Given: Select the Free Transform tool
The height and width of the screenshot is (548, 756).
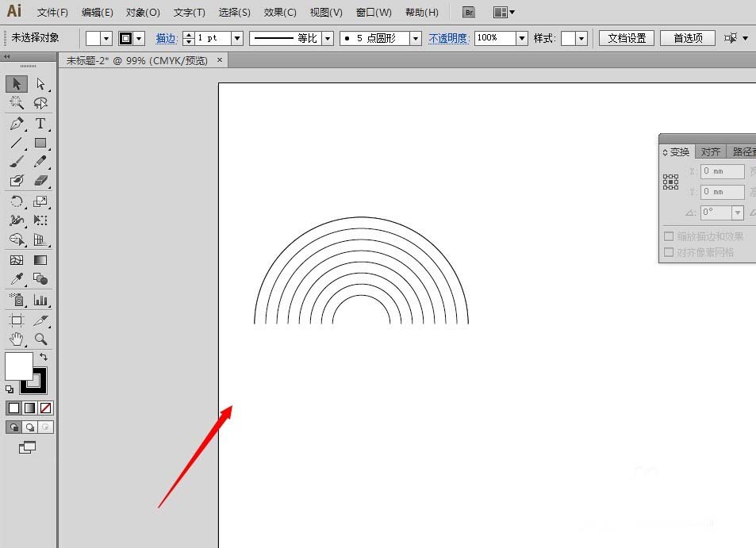Looking at the screenshot, I should point(40,220).
